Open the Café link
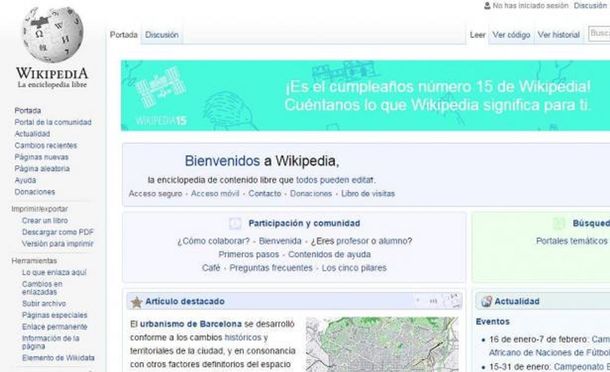Screen dimensions: 610x372 click(x=211, y=268)
